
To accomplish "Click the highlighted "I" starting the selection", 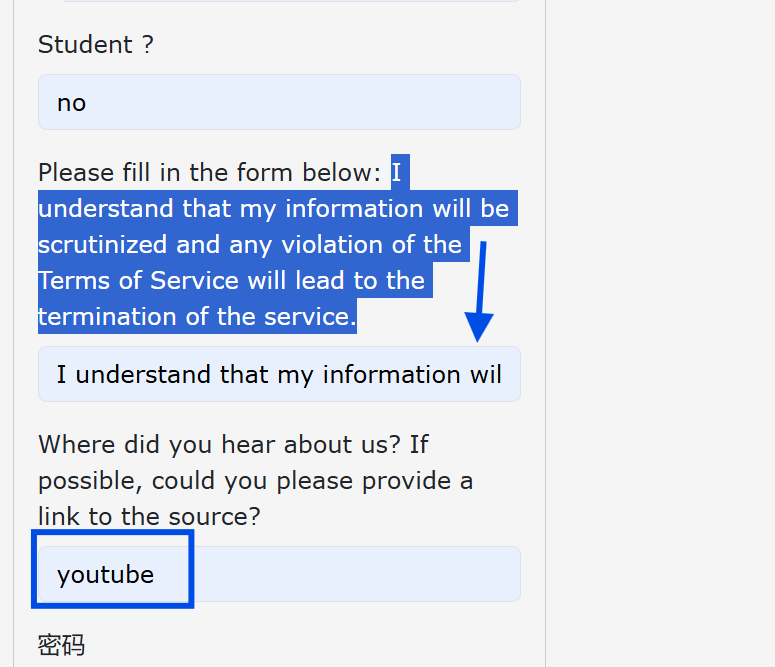I will click(x=397, y=173).
